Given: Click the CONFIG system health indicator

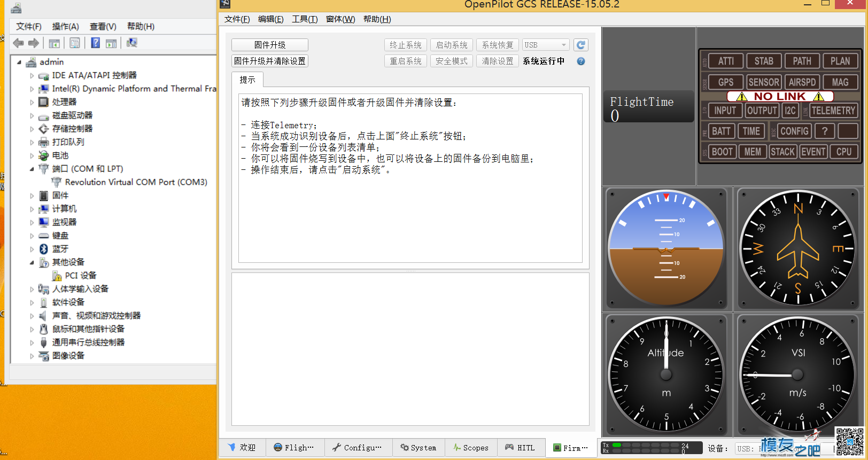Looking at the screenshot, I should pyautogui.click(x=794, y=131).
